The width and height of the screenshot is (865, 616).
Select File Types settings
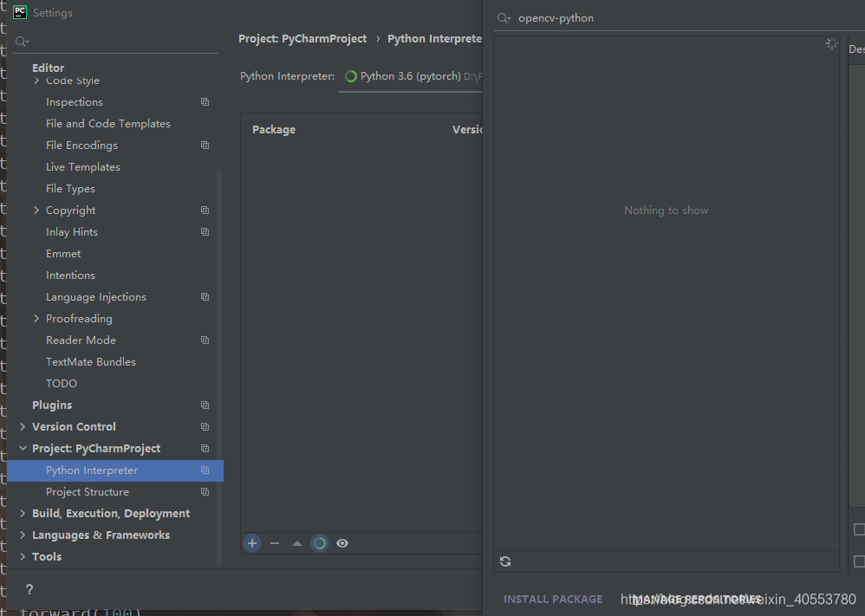pyautogui.click(x=70, y=189)
